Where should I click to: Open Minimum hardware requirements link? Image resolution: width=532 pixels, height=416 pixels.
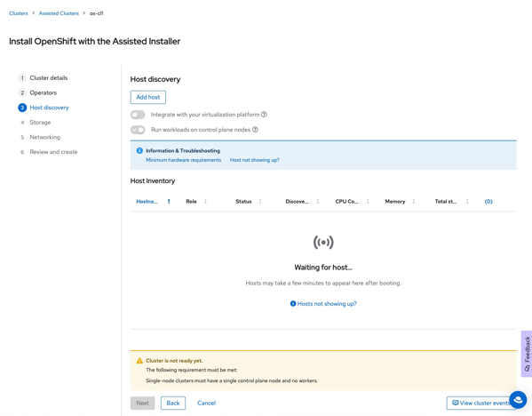[183, 160]
